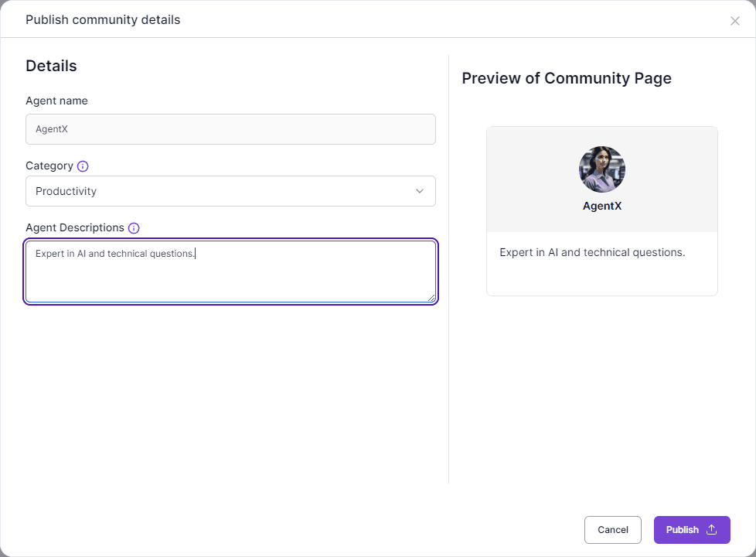756x557 pixels.
Task: Click the description textarea resize handle
Action: (x=431, y=299)
